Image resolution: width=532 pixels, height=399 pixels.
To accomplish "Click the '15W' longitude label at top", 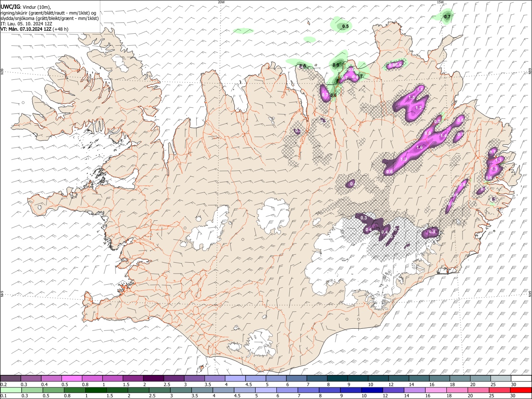I will click(440, 2).
